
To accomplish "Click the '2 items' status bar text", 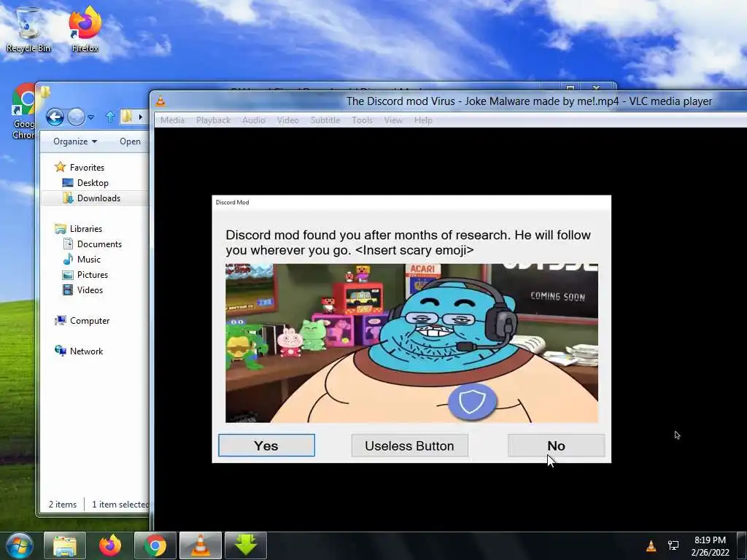I will click(63, 505).
